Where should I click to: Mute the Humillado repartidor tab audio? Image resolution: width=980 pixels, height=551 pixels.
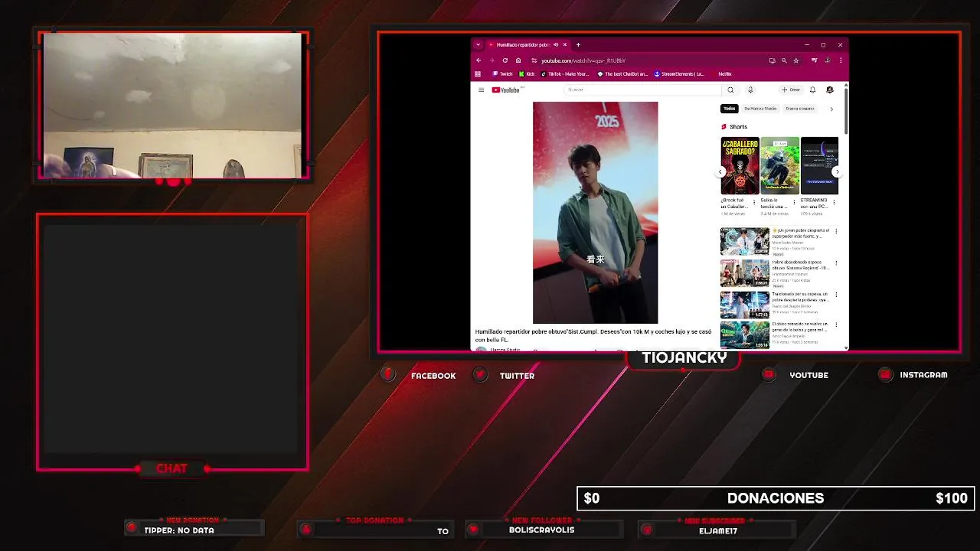556,44
